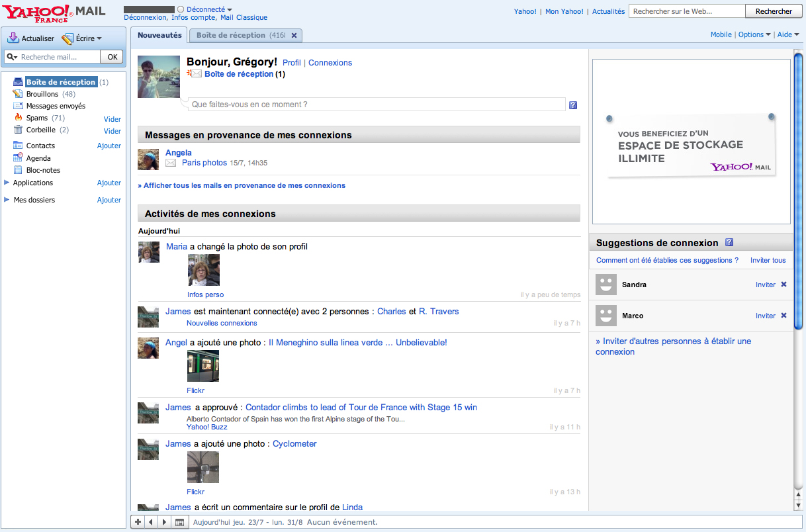806x532 pixels.
Task: Click the Actualiser download-arrow icon
Action: [13, 38]
